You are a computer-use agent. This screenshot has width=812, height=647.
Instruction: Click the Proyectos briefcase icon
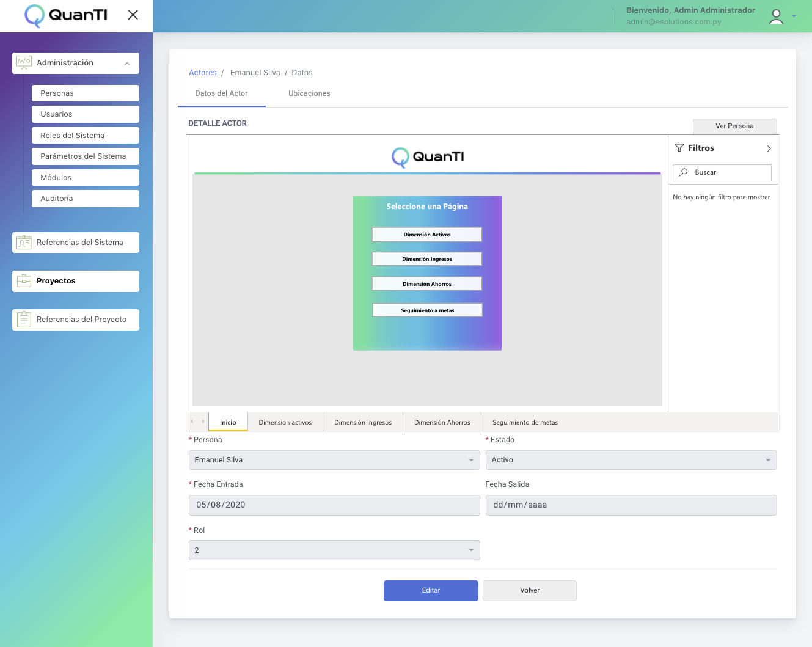click(24, 281)
